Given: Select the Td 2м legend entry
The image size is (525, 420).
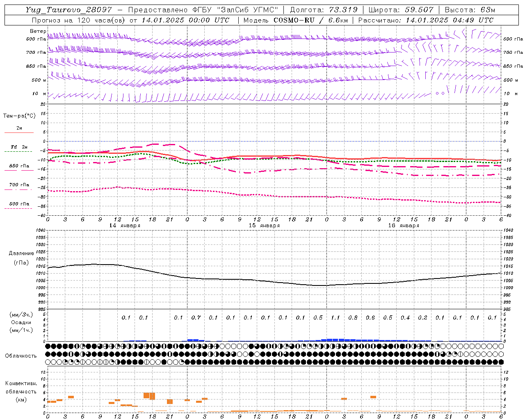Looking at the screenshot, I should tap(19, 147).
